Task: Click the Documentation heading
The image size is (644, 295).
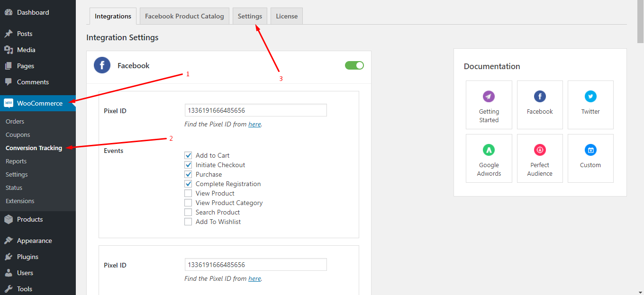Action: click(492, 66)
